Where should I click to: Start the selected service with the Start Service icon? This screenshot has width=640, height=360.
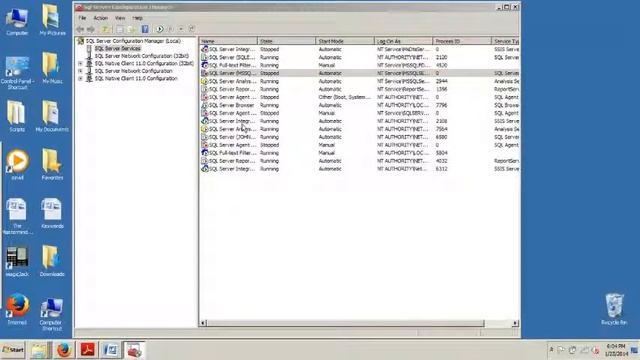(160, 29)
